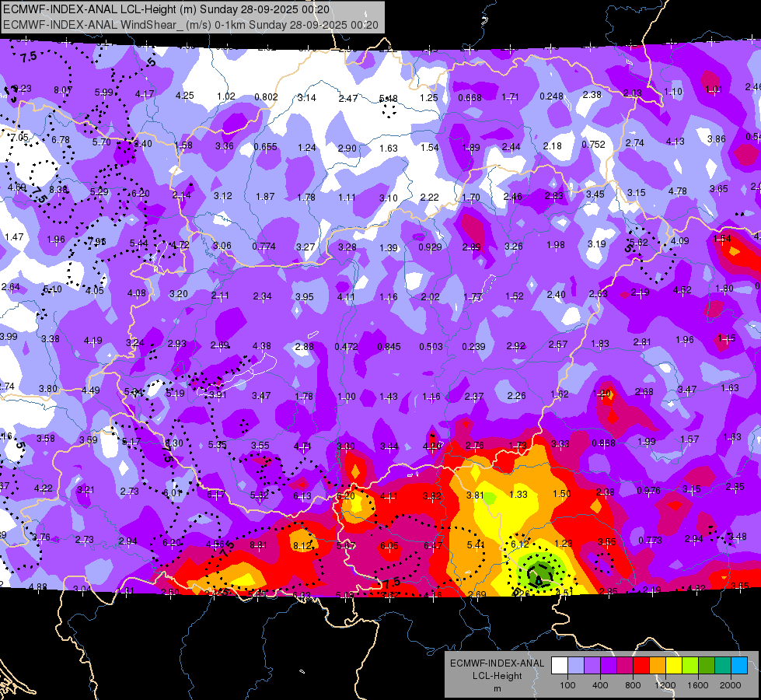The height and width of the screenshot is (700, 761).
Task: Click wind shear value 8.12
Action: [x=302, y=545]
